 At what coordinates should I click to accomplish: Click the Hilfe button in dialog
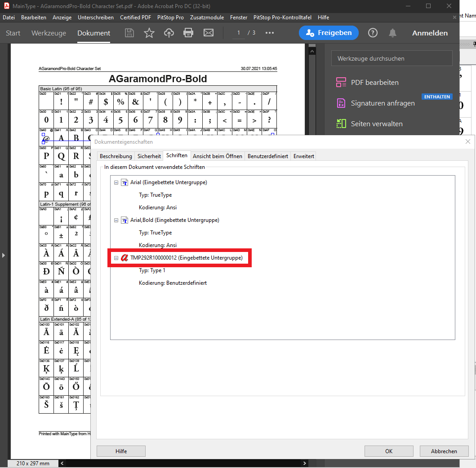point(121,451)
